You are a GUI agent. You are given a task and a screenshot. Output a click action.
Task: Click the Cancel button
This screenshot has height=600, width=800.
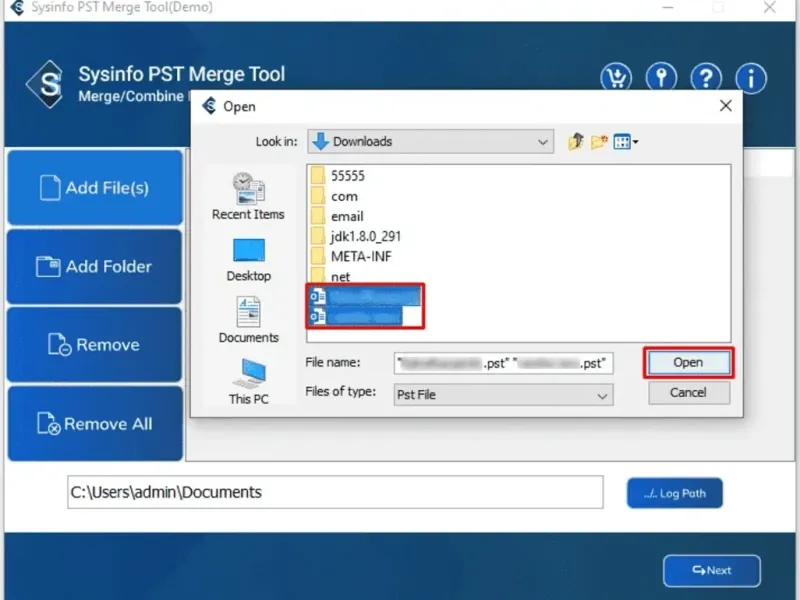(689, 392)
